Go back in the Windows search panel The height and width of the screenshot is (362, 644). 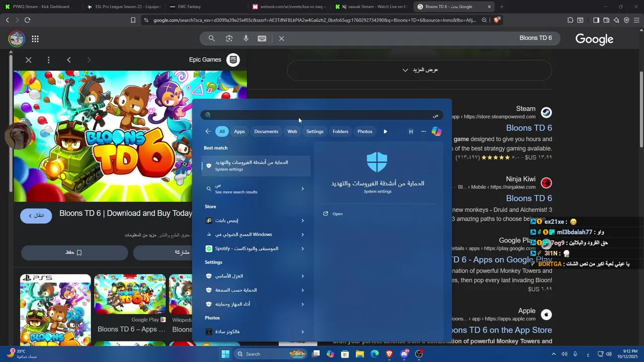click(208, 131)
